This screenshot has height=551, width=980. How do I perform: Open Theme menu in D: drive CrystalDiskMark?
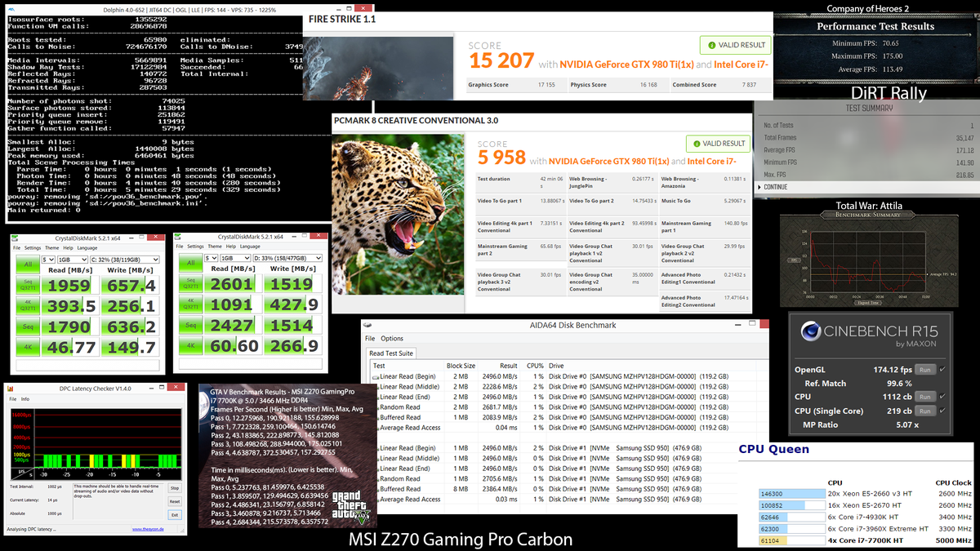216,247
